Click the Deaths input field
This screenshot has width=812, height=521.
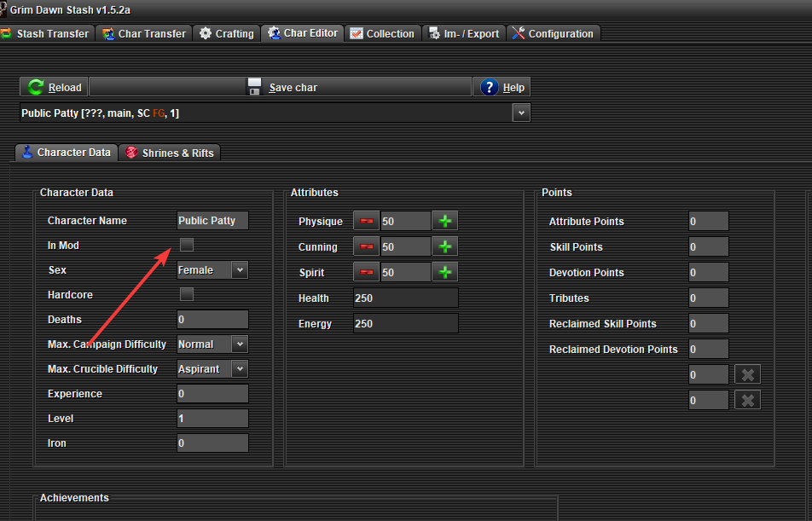click(x=212, y=320)
